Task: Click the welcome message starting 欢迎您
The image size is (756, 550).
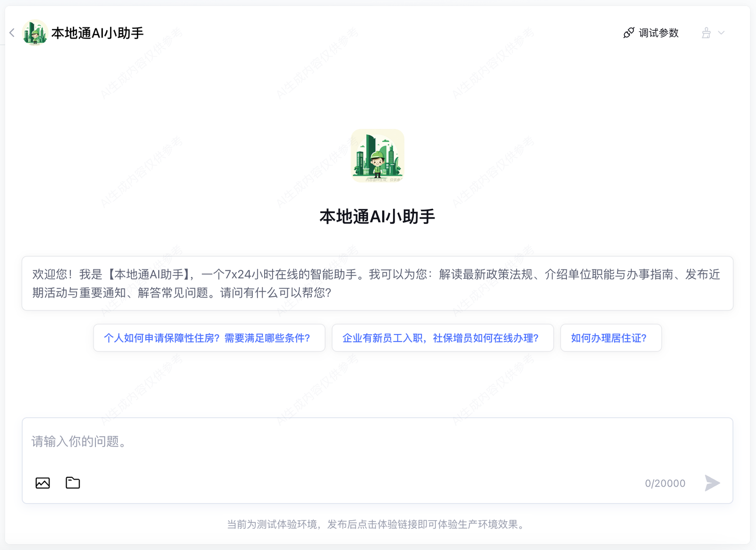Action: (377, 284)
